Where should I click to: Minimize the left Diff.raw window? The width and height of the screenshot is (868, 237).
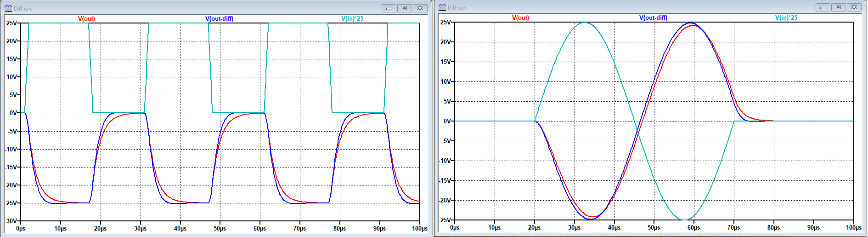389,8
